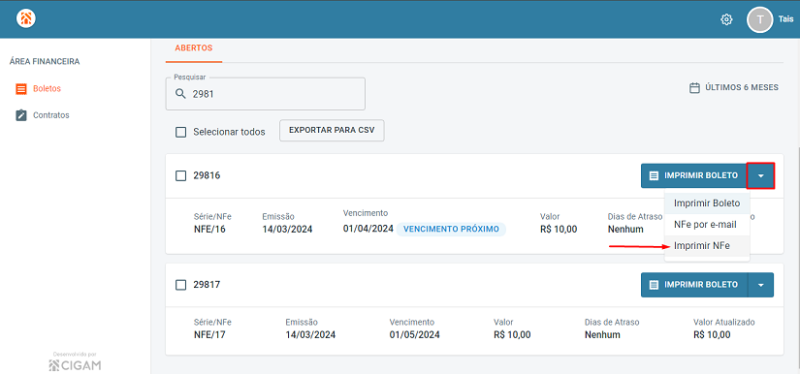Expand dropdown arrow next to 29817 Imprimir Boleto
800x374 pixels.
[761, 285]
